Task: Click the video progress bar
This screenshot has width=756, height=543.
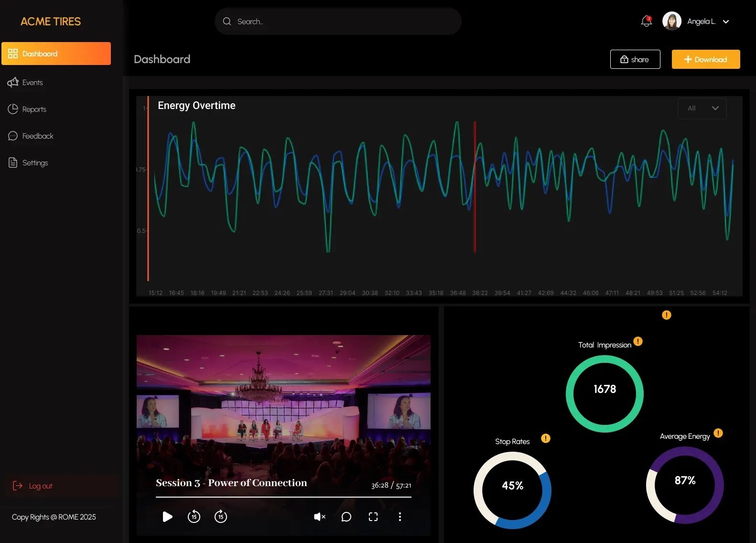Action: (x=283, y=497)
